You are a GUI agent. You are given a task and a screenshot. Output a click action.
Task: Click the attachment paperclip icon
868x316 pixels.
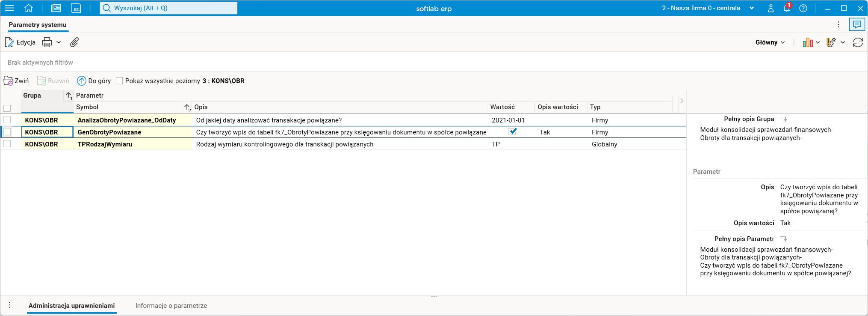pos(74,42)
